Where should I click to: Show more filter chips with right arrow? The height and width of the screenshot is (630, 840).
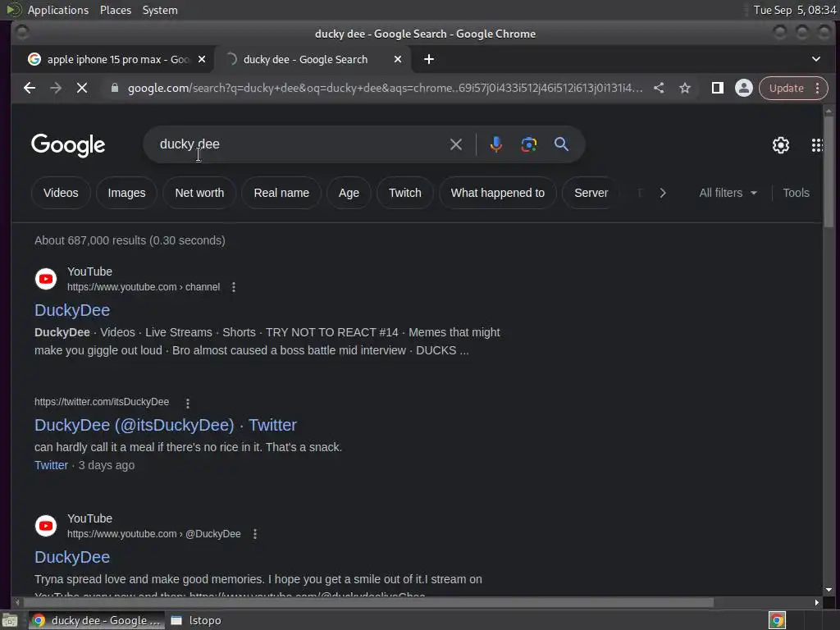tap(663, 193)
